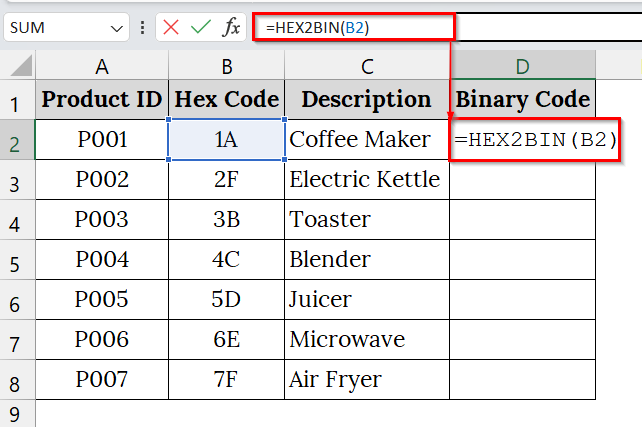Cancel the formula entry with X icon
The image size is (642, 427).
(x=171, y=28)
